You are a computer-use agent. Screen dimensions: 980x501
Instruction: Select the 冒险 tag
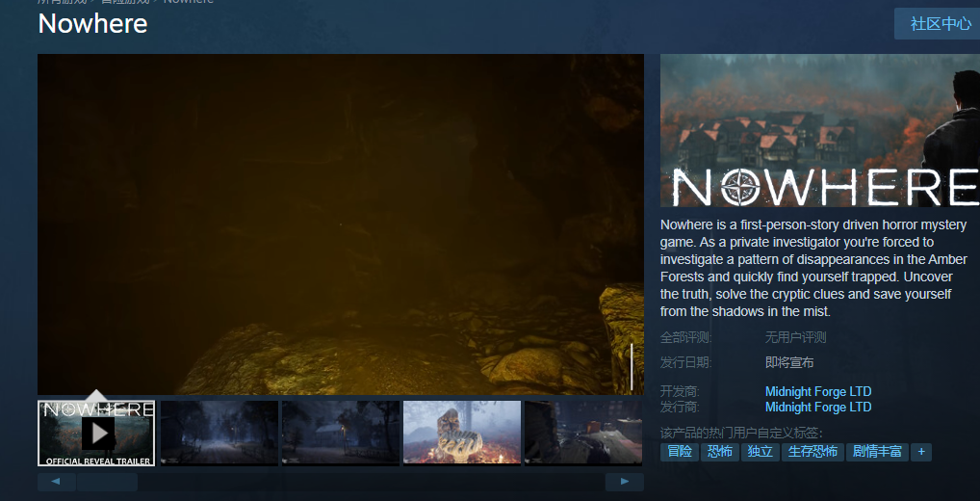point(680,452)
